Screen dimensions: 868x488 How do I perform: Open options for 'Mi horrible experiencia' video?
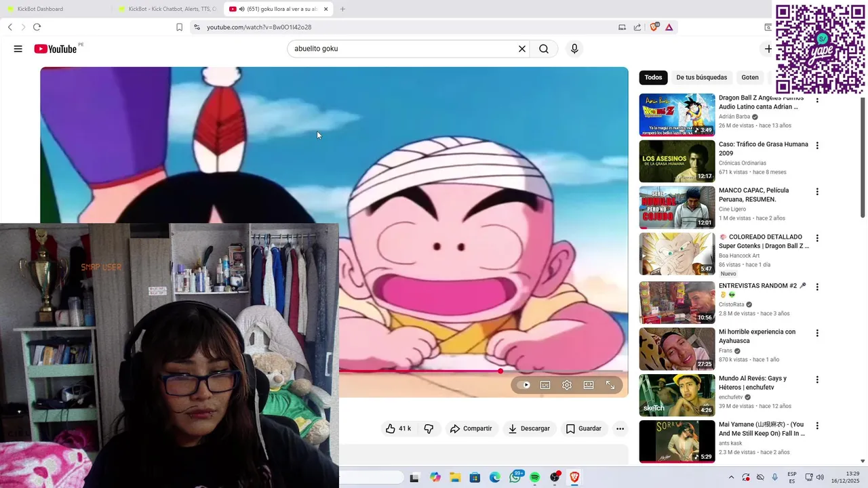click(817, 333)
